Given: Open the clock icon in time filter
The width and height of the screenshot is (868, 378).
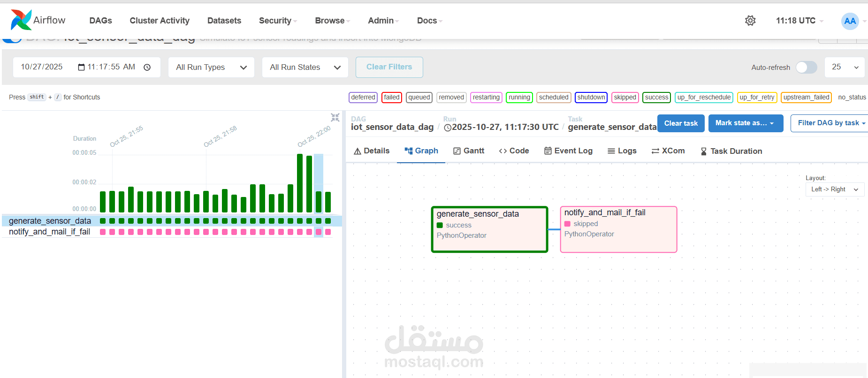Looking at the screenshot, I should point(147,67).
